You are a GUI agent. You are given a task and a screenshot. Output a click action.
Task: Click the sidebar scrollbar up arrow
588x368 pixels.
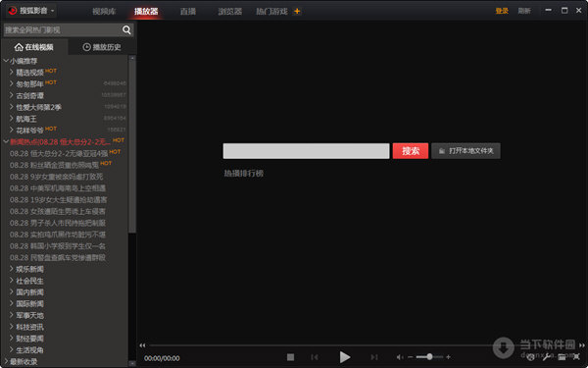click(x=132, y=58)
